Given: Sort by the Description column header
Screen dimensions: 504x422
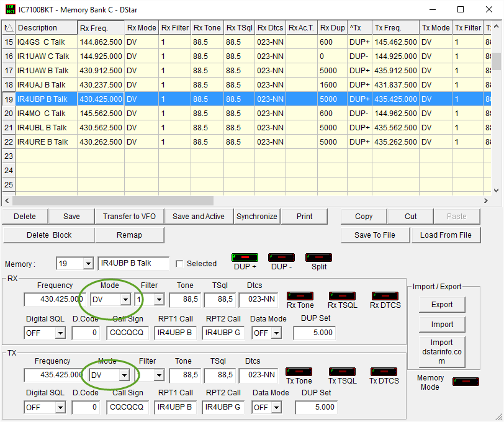Looking at the screenshot, I should [47, 28].
